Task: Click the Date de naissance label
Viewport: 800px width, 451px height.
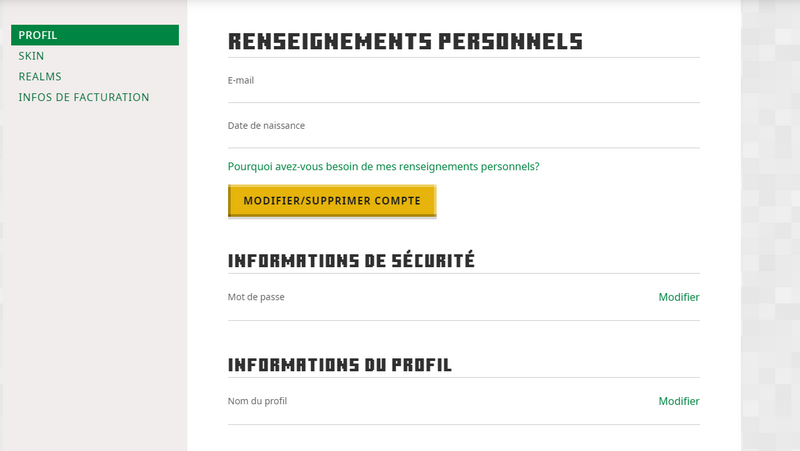Action: click(x=266, y=126)
